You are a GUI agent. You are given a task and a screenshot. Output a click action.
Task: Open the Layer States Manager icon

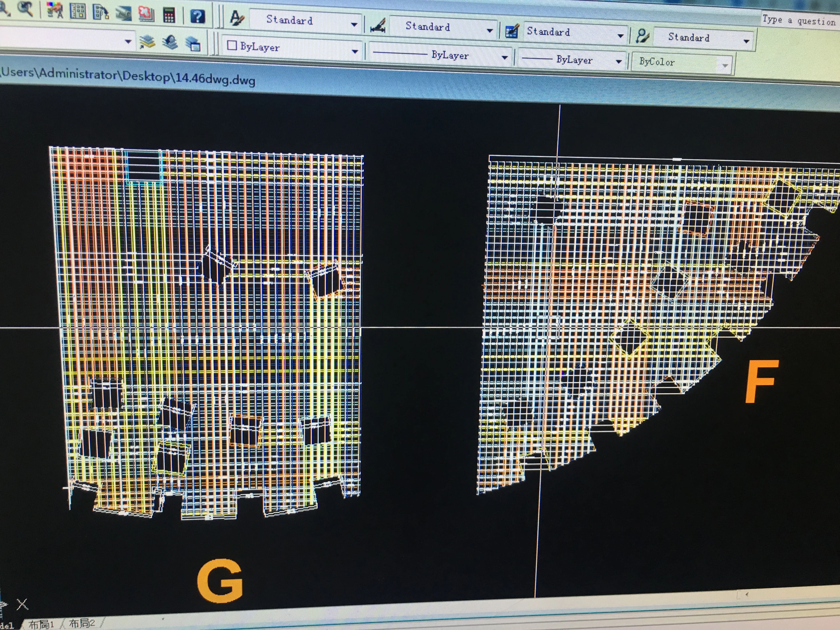pyautogui.click(x=193, y=44)
